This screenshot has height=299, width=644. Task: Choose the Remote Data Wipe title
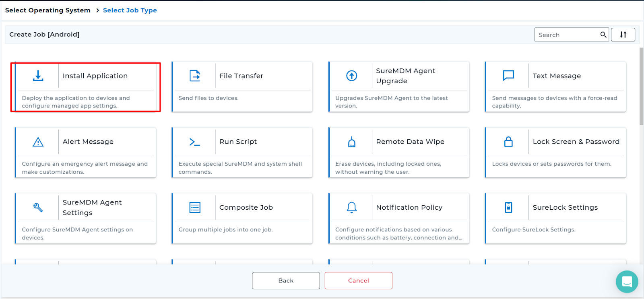coord(410,142)
